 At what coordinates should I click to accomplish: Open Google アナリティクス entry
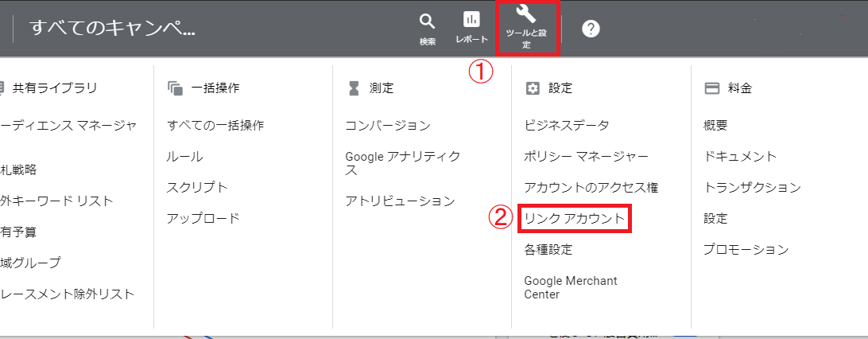[402, 163]
